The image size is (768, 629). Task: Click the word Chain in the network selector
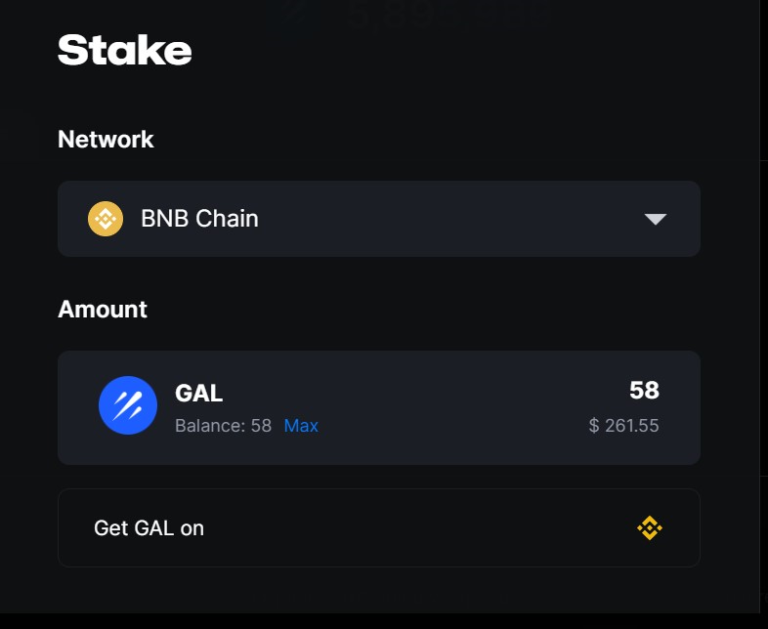coord(230,219)
